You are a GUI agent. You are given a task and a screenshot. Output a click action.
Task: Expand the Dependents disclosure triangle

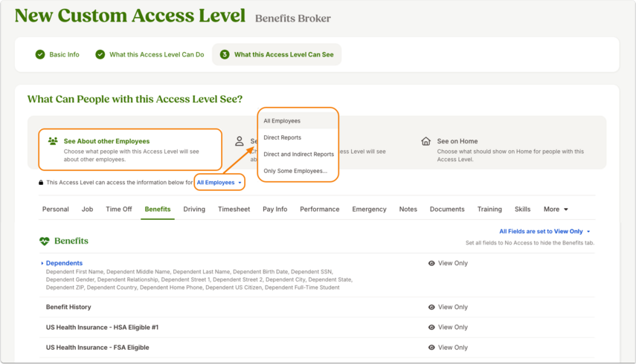[x=42, y=263]
